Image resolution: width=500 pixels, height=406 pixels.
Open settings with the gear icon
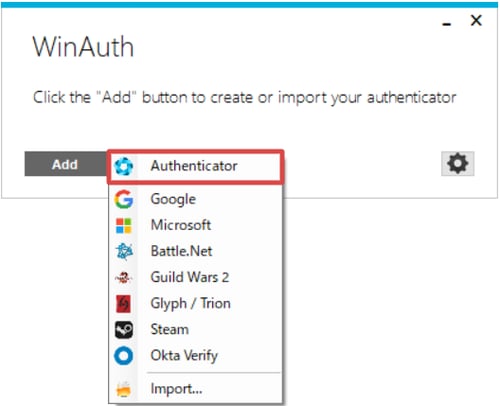point(458,163)
